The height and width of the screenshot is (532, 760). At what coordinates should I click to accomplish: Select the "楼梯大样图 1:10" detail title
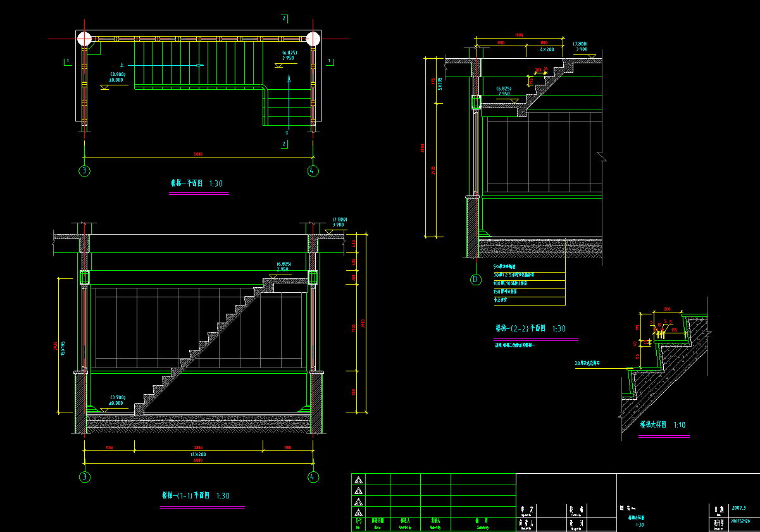point(663,424)
